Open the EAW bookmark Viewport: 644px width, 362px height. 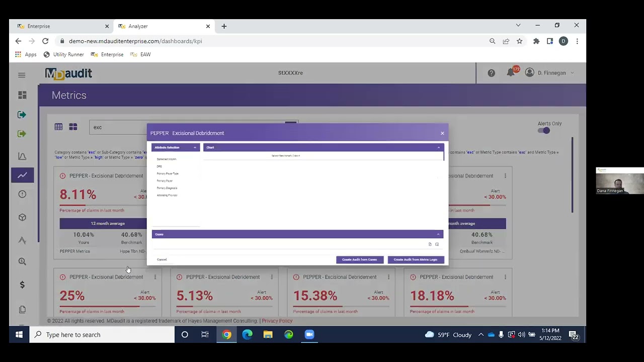(140, 54)
